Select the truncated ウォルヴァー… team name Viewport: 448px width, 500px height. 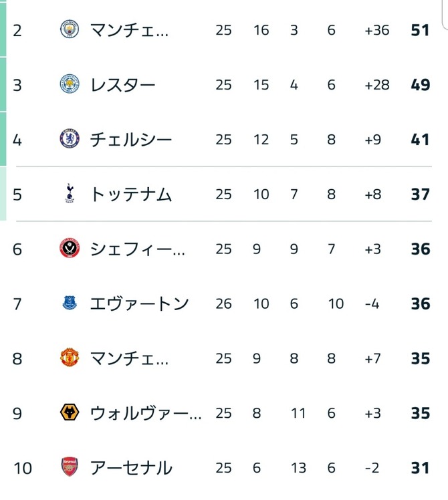[146, 413]
